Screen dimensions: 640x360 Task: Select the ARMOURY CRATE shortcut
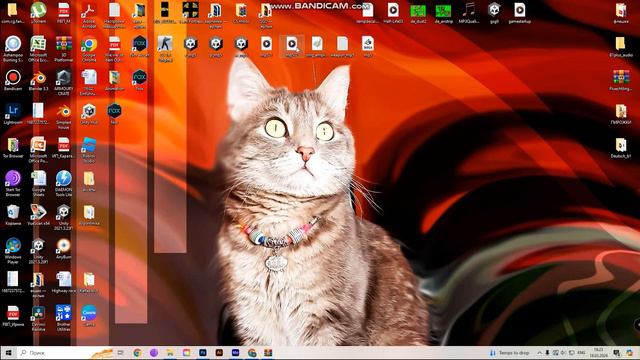pos(64,82)
